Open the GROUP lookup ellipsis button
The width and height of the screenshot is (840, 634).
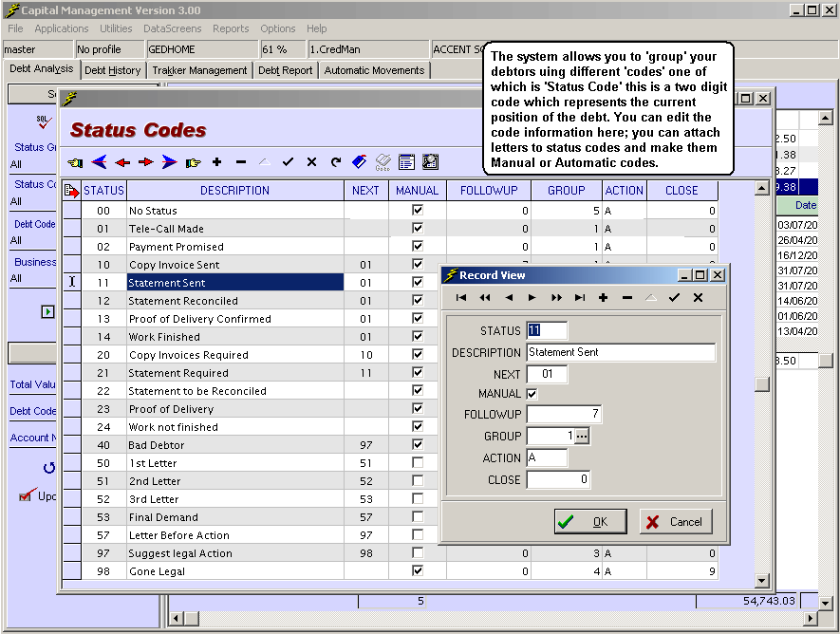click(x=583, y=436)
